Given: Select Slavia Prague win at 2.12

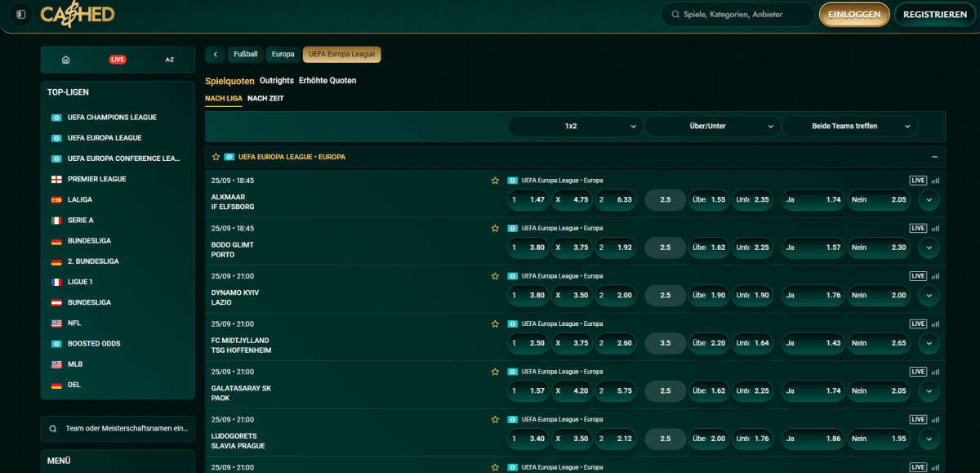Looking at the screenshot, I should (615, 439).
